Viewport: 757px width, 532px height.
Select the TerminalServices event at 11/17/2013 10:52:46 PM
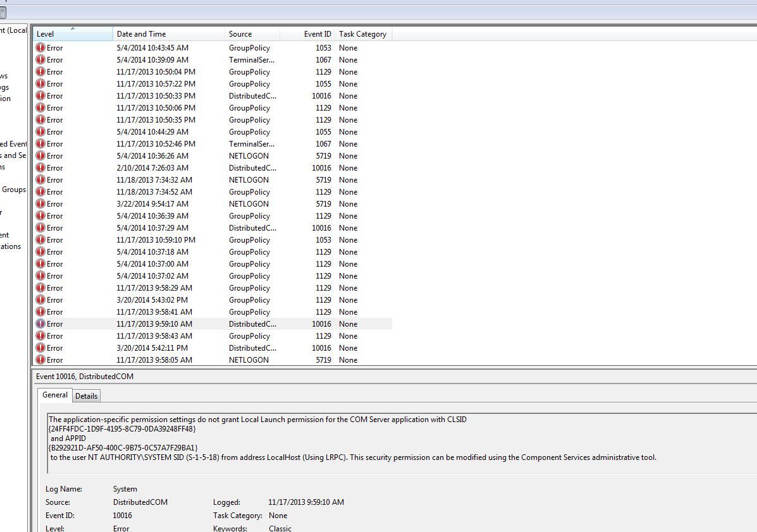tap(156, 144)
